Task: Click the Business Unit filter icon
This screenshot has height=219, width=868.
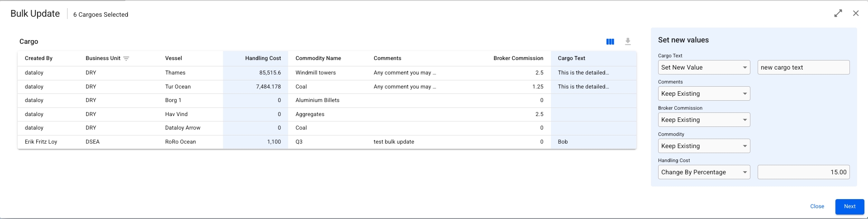Action: (x=126, y=58)
